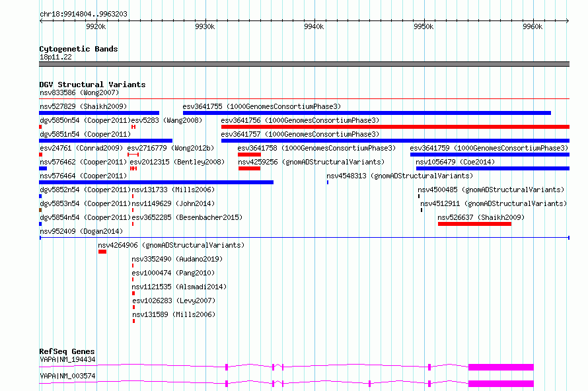Select nsv952409 (Dogan2014) variant label
The height and width of the screenshot is (391, 588).
point(81,231)
